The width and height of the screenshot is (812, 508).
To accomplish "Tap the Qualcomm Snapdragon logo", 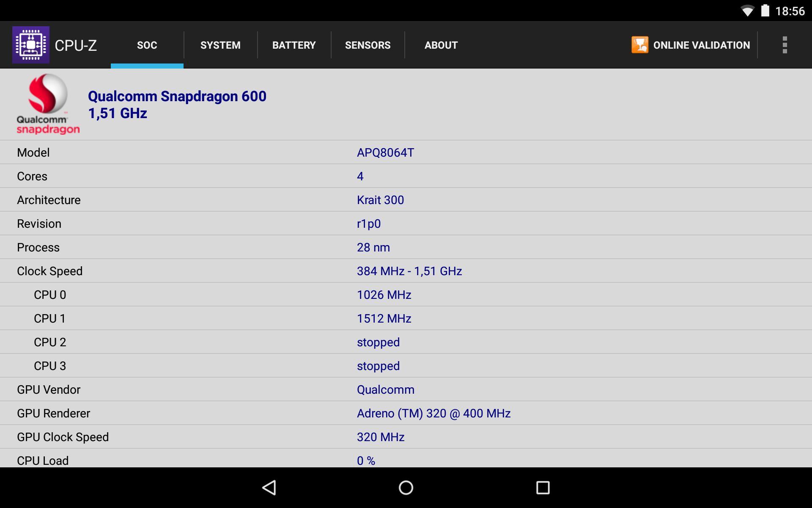I will (48, 104).
